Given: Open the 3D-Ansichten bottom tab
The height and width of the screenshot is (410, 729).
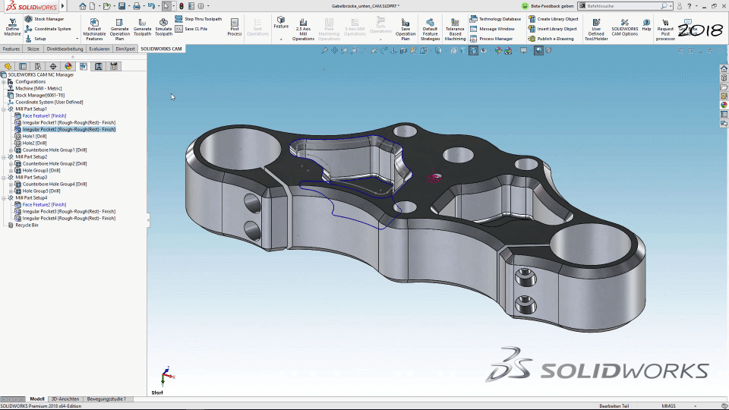Looking at the screenshot, I should tap(65, 399).
